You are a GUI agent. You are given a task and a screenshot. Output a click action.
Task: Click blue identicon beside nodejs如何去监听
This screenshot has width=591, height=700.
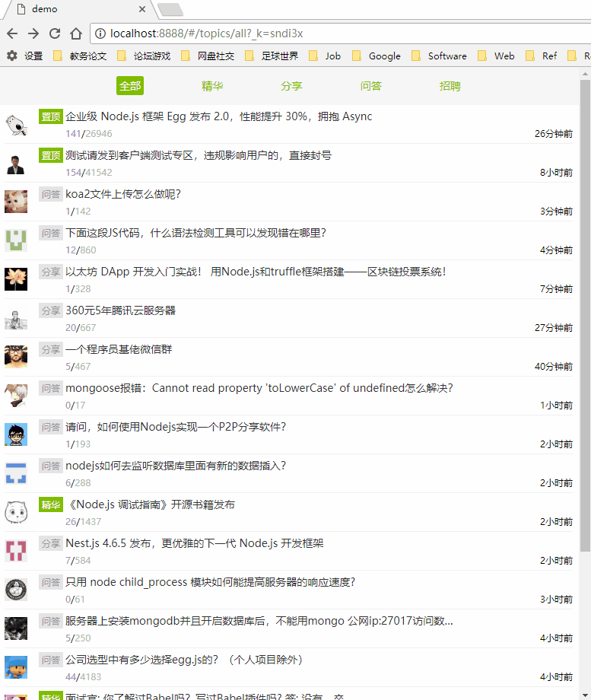(16, 474)
